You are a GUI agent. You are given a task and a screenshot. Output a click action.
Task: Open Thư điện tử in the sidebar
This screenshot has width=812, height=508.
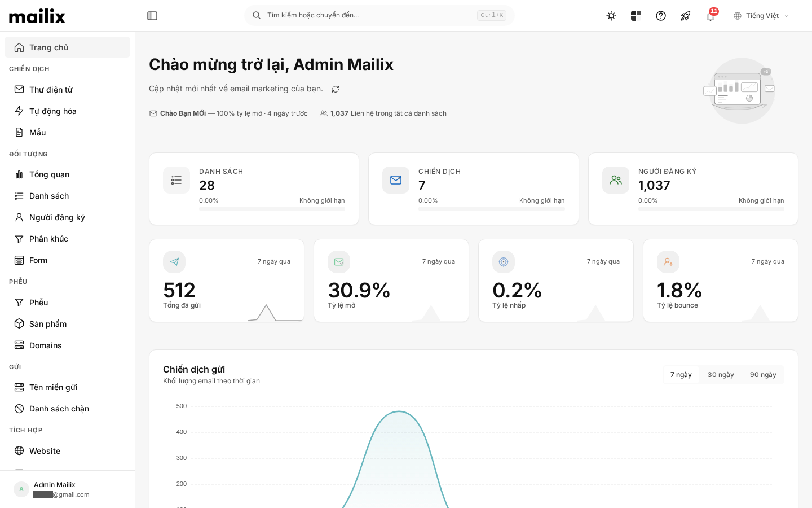click(67, 90)
